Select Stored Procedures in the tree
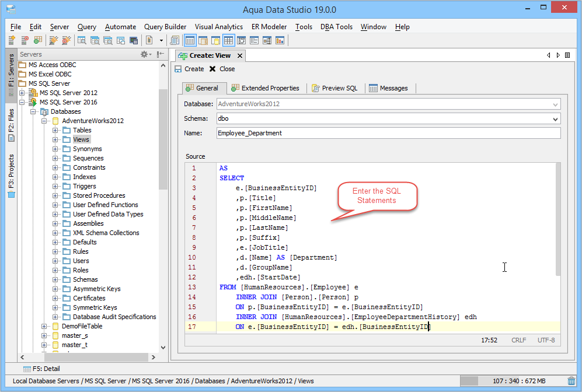Viewport: 582px width, 392px height. [99, 195]
